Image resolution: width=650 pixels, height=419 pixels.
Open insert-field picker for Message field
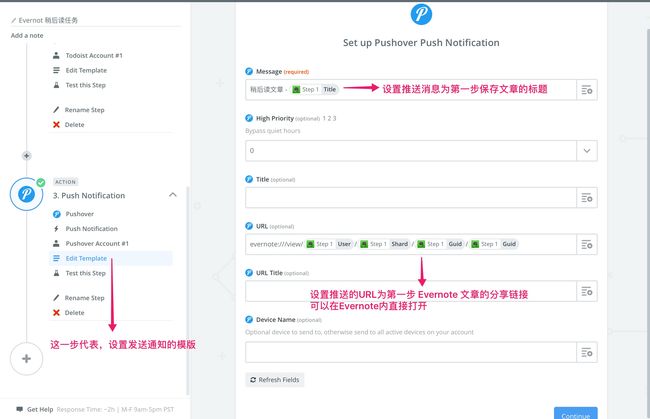tap(587, 90)
